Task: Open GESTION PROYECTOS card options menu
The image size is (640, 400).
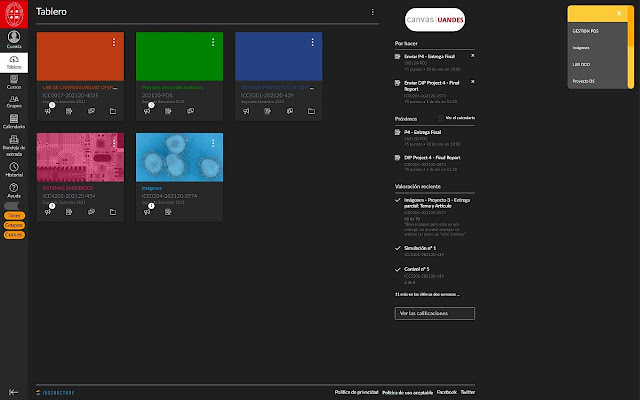Action: [x=312, y=42]
